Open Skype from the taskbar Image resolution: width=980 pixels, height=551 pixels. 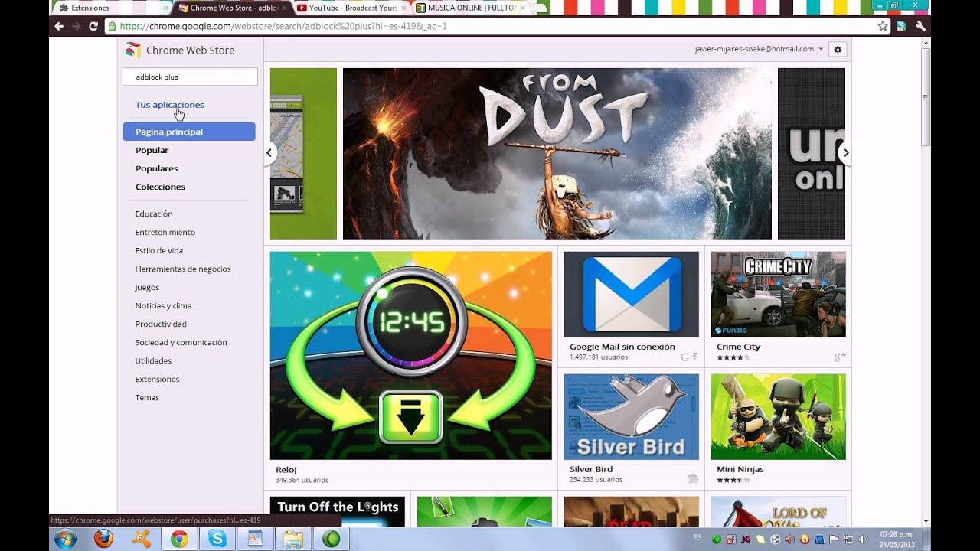point(217,539)
